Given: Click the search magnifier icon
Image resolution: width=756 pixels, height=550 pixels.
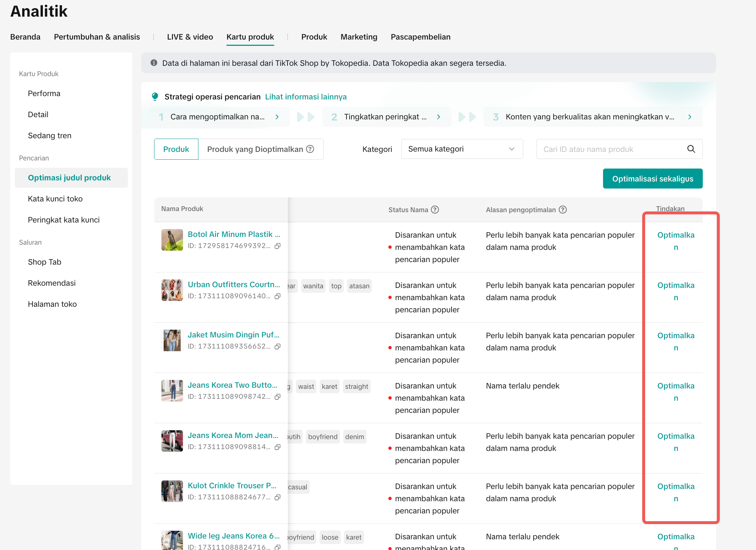Looking at the screenshot, I should tap(691, 149).
